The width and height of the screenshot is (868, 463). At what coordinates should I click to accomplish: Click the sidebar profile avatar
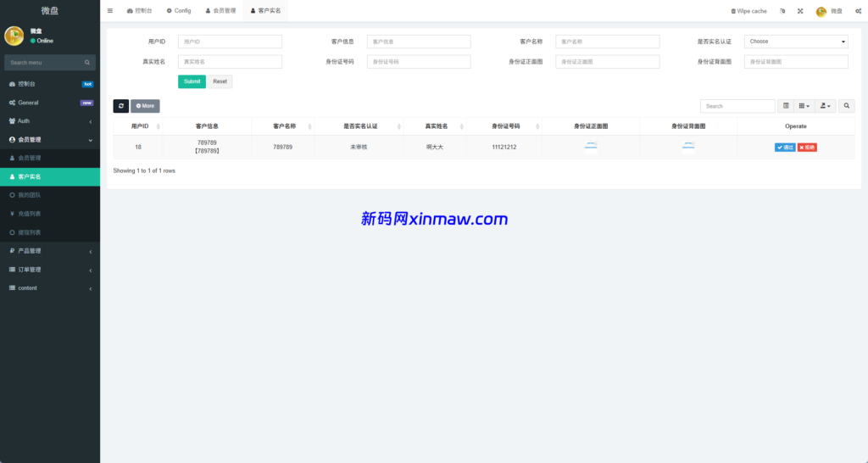coord(14,36)
